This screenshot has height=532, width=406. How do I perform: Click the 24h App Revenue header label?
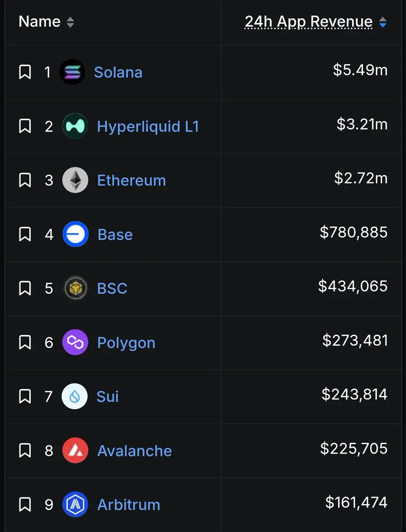[308, 21]
